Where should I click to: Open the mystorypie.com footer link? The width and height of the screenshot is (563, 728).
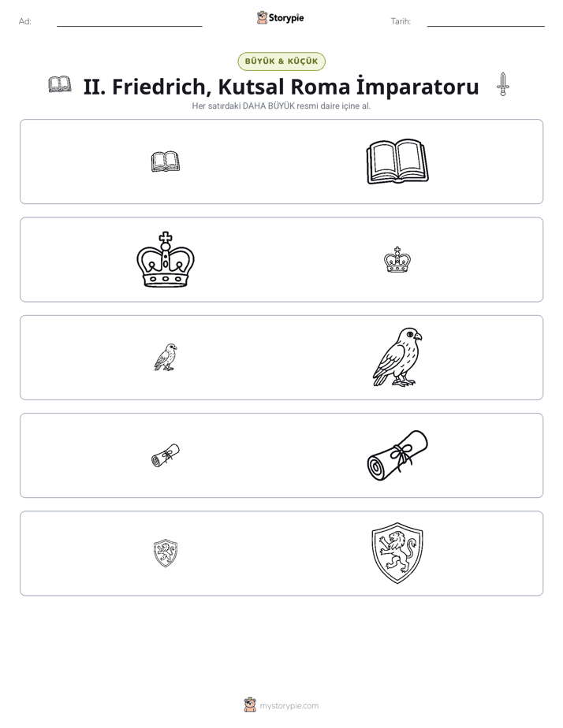click(x=289, y=706)
